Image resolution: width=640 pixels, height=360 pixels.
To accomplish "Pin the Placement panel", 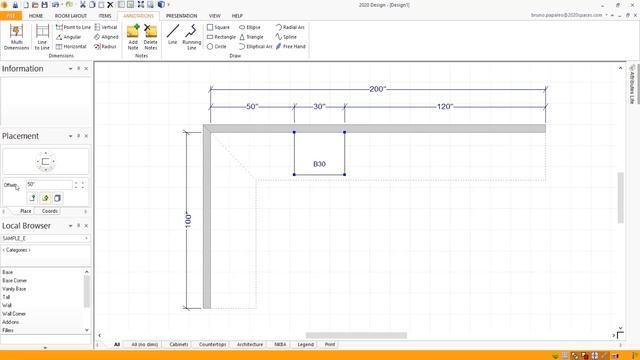I will pos(78,136).
